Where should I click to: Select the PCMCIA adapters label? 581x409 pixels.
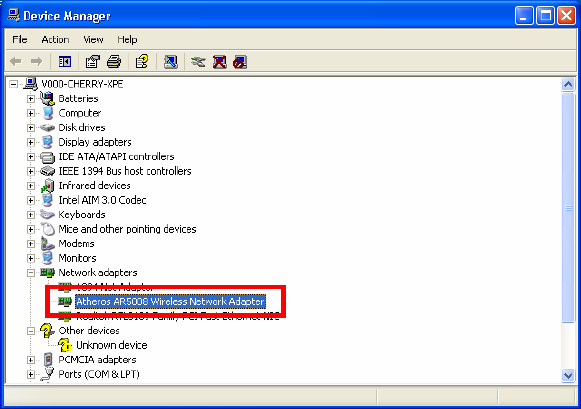[x=97, y=359]
